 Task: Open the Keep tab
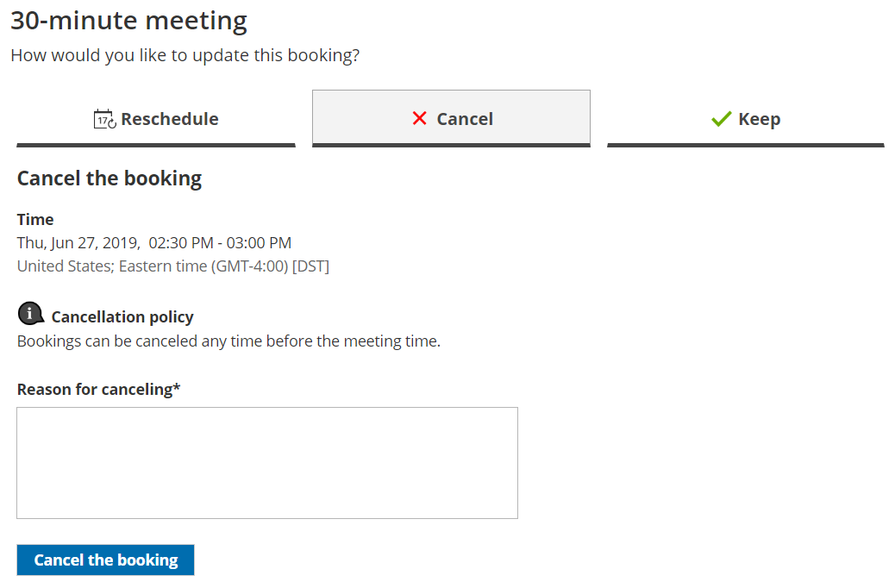tap(746, 119)
